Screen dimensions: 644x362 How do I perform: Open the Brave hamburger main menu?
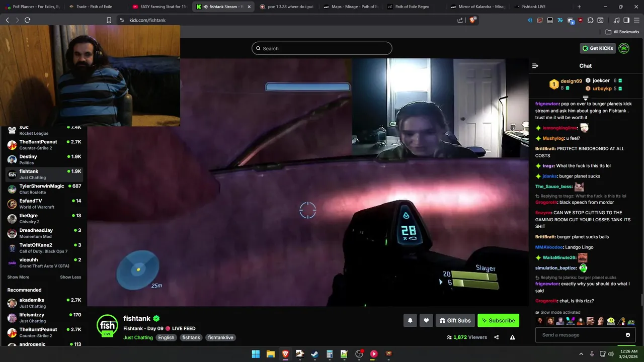tap(636, 20)
